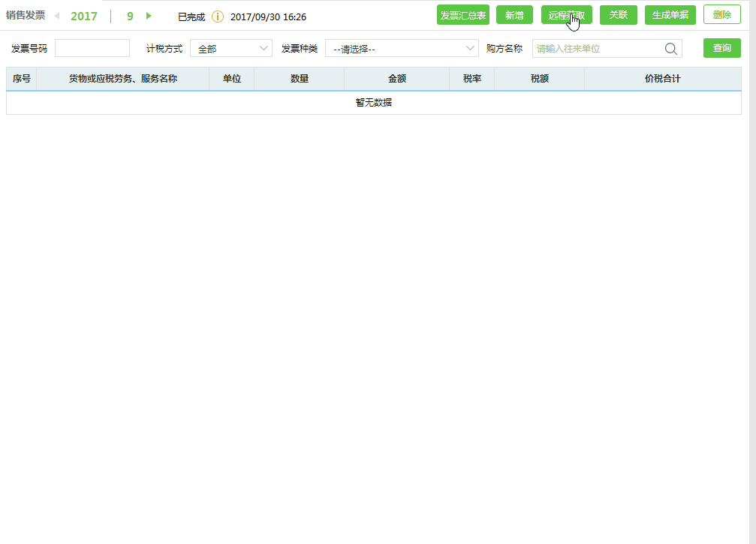Viewport: 756px width, 544px height.
Task: Click the 暂无数据 empty data row
Action: (373, 102)
